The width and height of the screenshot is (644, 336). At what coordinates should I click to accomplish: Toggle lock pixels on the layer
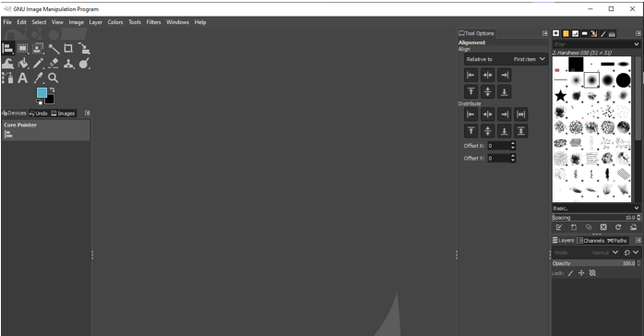coord(570,273)
